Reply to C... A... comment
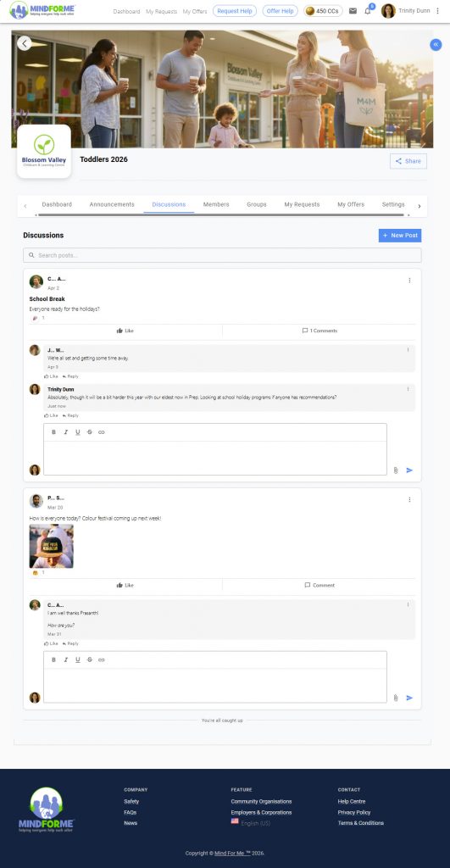Image resolution: width=450 pixels, height=868 pixels. coord(70,643)
